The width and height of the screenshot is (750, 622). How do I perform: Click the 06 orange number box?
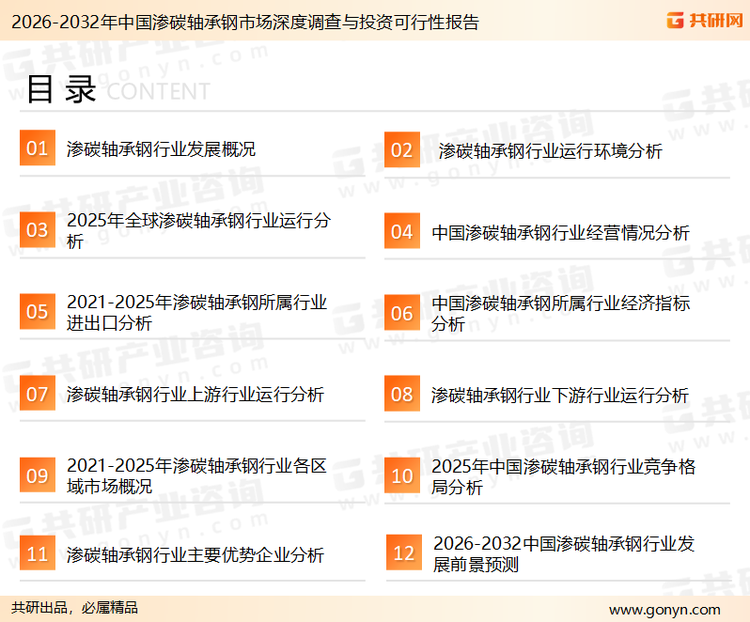tap(402, 313)
